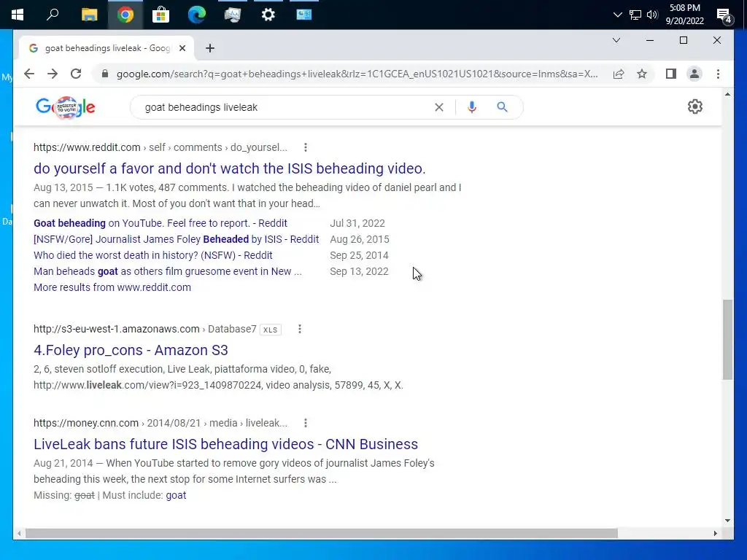Click the horizontal scroll right arrow

pyautogui.click(x=715, y=533)
